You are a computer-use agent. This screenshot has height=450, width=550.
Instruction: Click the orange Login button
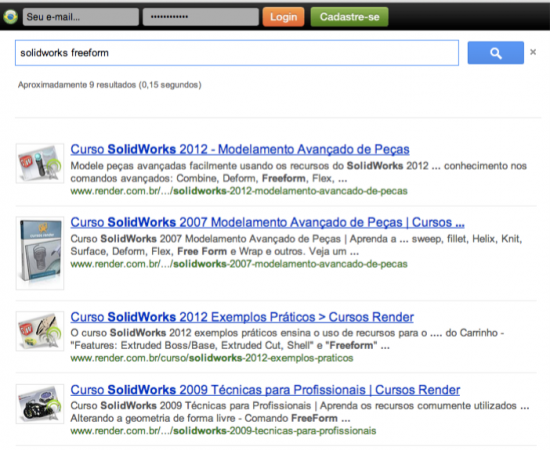point(283,17)
